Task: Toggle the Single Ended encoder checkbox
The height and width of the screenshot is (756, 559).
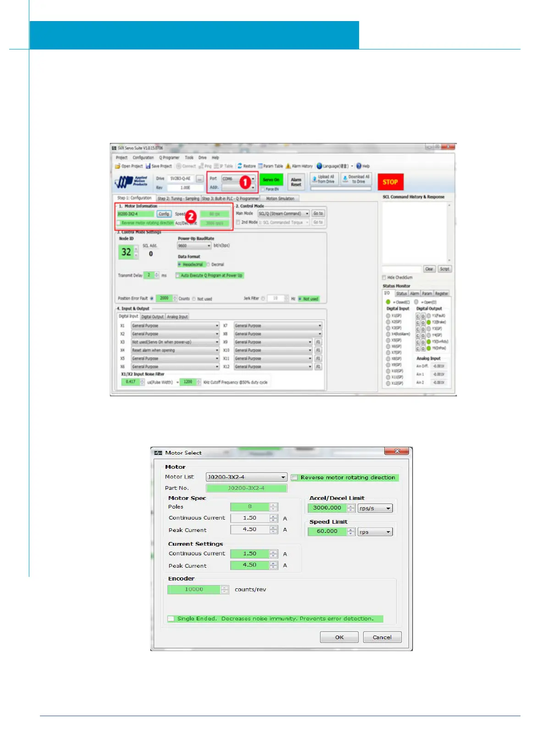Action: [171, 619]
